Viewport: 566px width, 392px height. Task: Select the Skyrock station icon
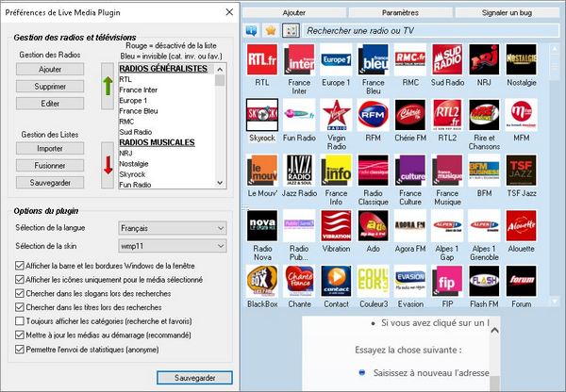pos(262,115)
